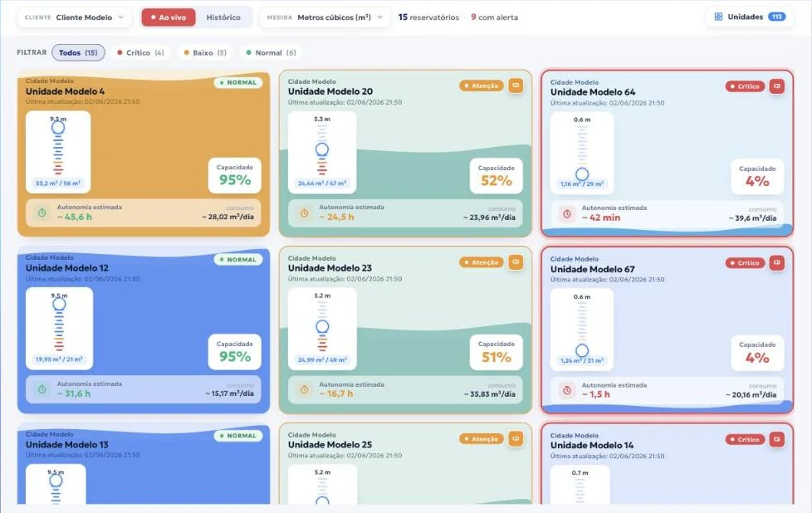Screen dimensions: 812x513
Task: Open the Medida Metros cúbicos dropdown
Action: point(325,17)
